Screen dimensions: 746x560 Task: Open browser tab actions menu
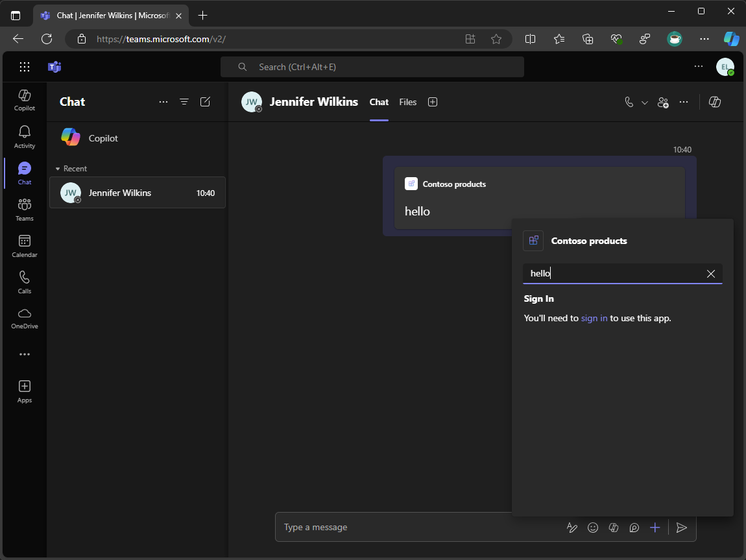pyautogui.click(x=16, y=16)
